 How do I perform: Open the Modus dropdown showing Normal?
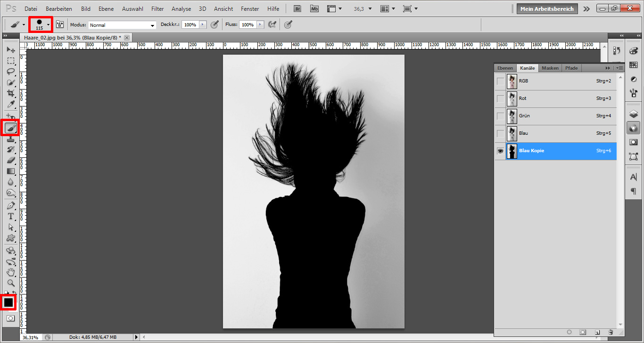(121, 24)
